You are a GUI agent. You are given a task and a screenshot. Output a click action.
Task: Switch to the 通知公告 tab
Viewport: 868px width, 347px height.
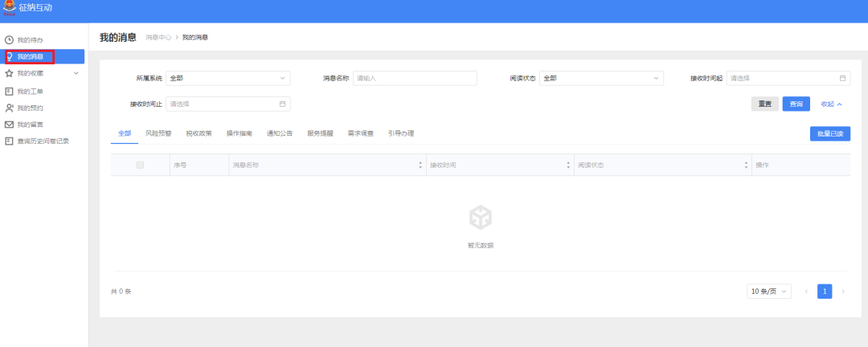(x=280, y=133)
